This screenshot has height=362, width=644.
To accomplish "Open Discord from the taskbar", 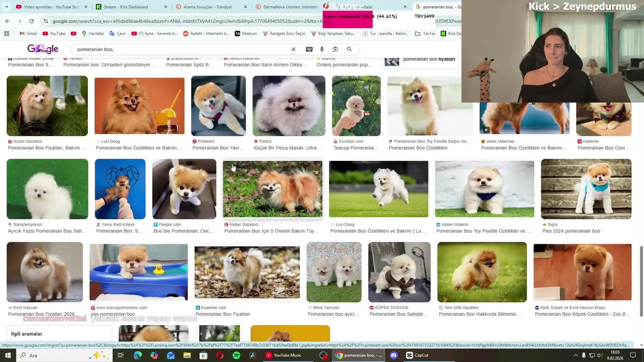I will click(x=393, y=355).
